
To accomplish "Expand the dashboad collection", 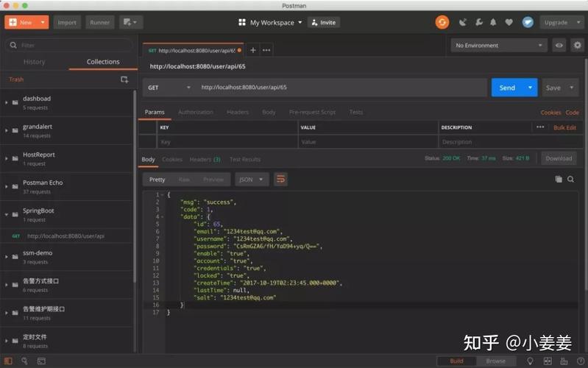I will pyautogui.click(x=7, y=102).
